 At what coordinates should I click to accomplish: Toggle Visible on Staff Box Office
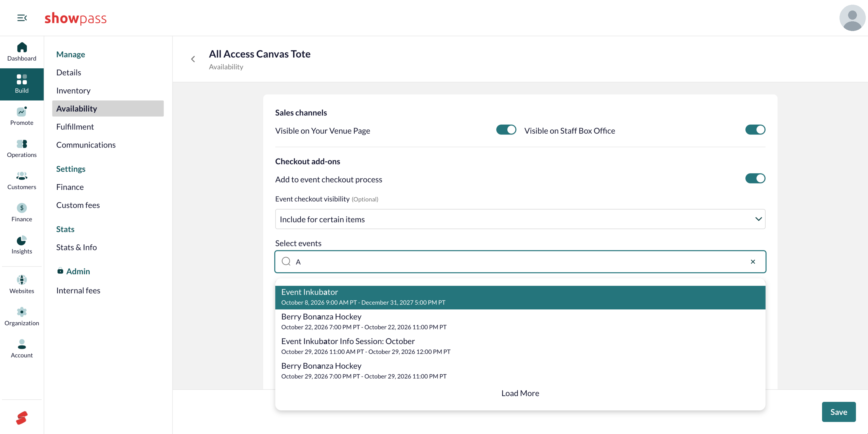point(755,130)
